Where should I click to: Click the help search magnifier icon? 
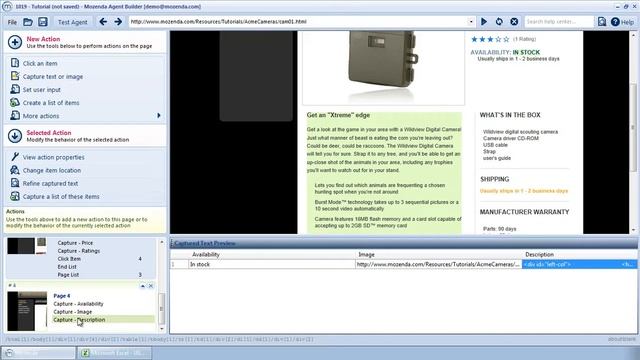point(602,22)
